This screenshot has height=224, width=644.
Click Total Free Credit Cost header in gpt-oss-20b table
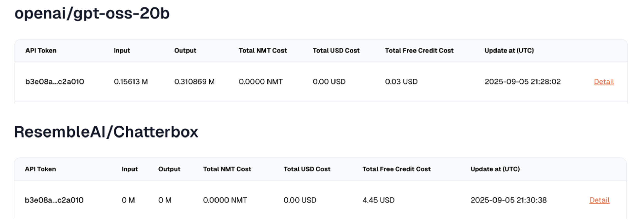point(419,51)
